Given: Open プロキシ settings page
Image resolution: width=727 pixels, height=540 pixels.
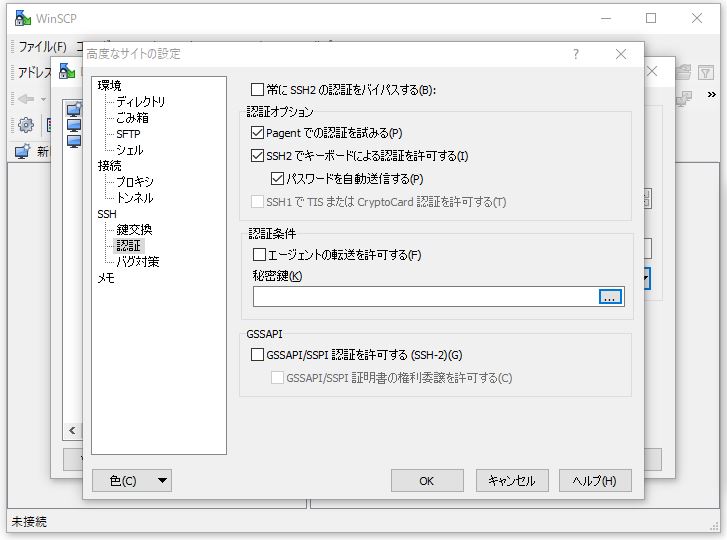Looking at the screenshot, I should click(135, 182).
